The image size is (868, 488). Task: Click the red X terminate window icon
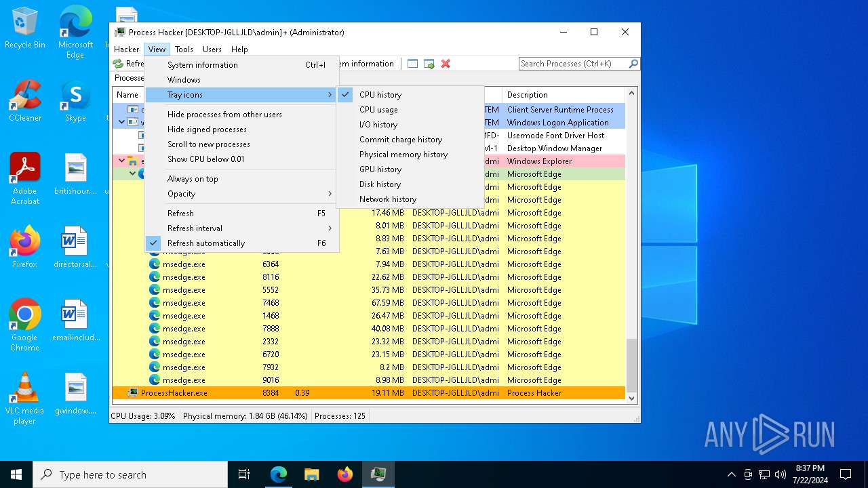(x=446, y=64)
